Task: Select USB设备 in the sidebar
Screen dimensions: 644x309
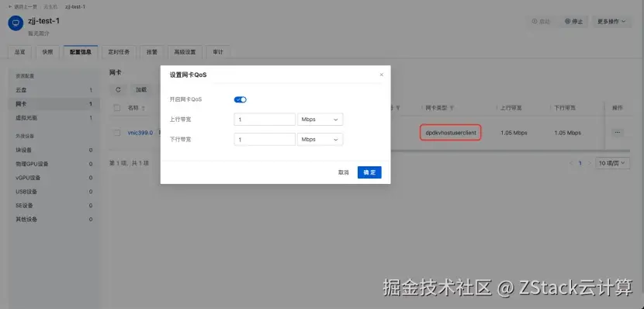Action: pos(54,192)
